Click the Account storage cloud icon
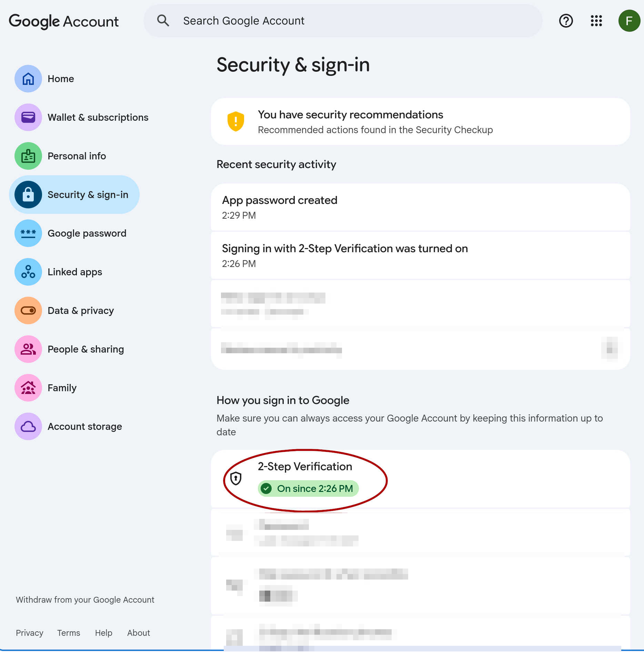The width and height of the screenshot is (644, 652). 28,426
